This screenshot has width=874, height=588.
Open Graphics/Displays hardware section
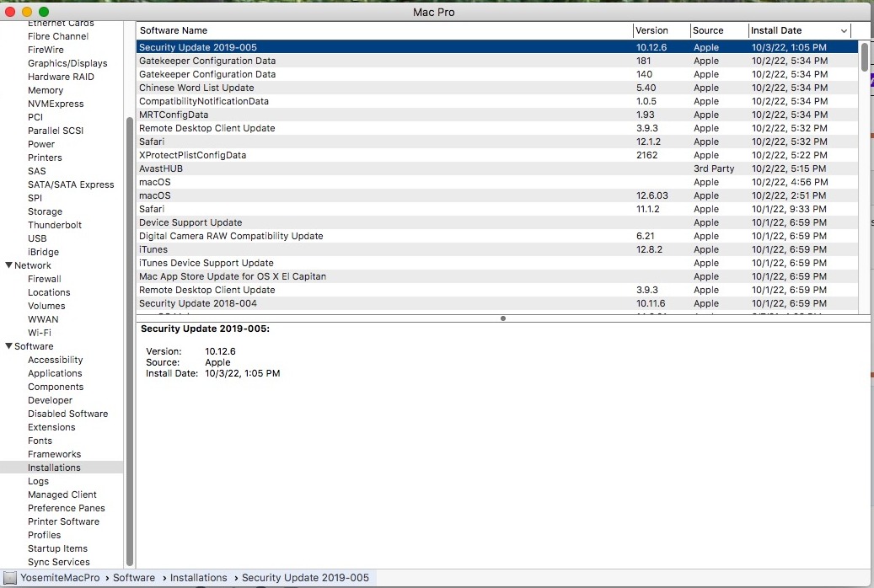[x=67, y=63]
